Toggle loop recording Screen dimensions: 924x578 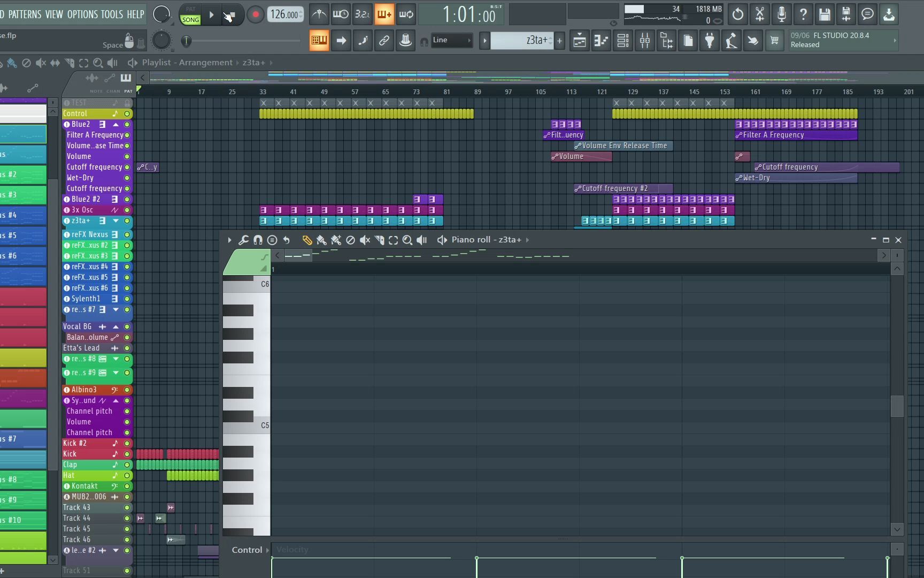point(406,14)
